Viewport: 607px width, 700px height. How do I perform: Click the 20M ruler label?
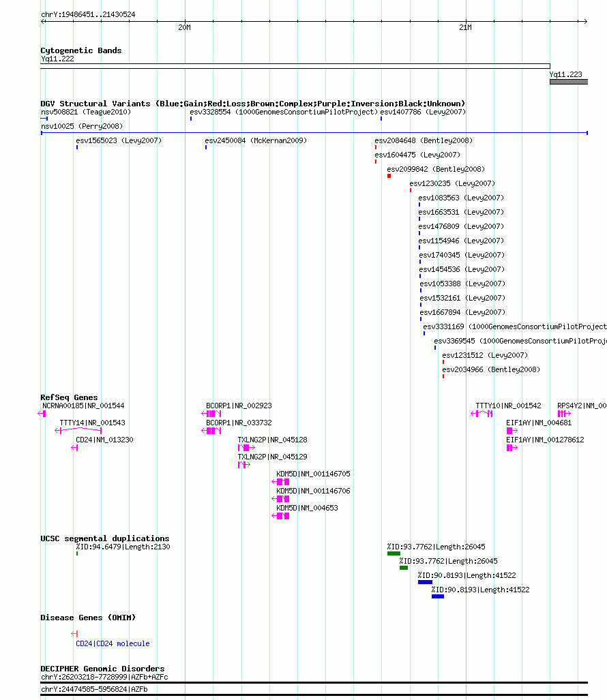(x=184, y=28)
